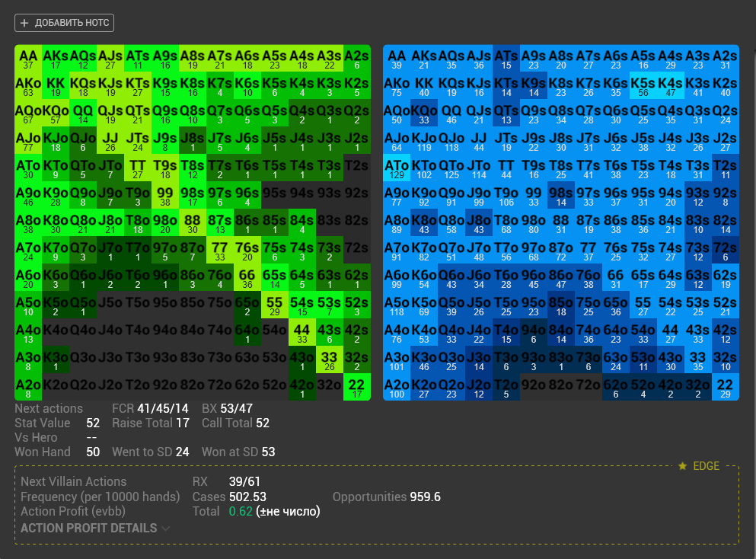The height and width of the screenshot is (559, 756).
Task: Click AKo cell with 63 in green matrix
Action: [x=28, y=85]
